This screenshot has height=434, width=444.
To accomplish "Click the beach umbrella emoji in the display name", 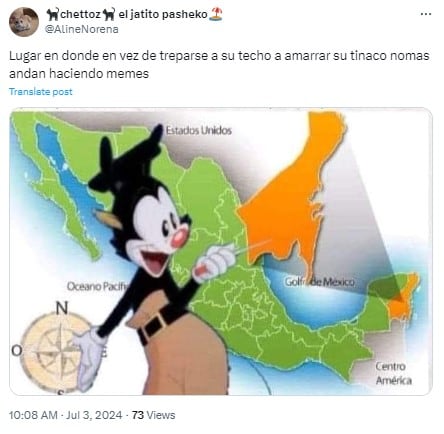I will (x=216, y=14).
